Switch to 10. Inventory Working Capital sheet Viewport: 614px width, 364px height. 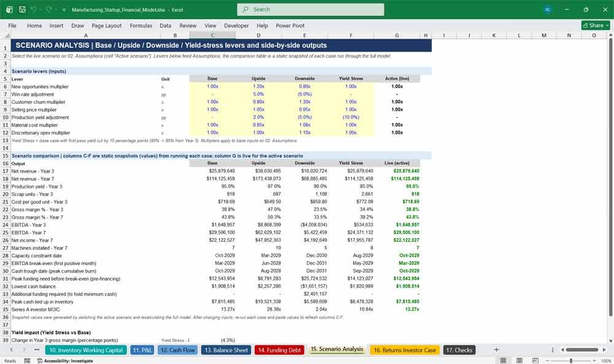[x=86, y=350]
